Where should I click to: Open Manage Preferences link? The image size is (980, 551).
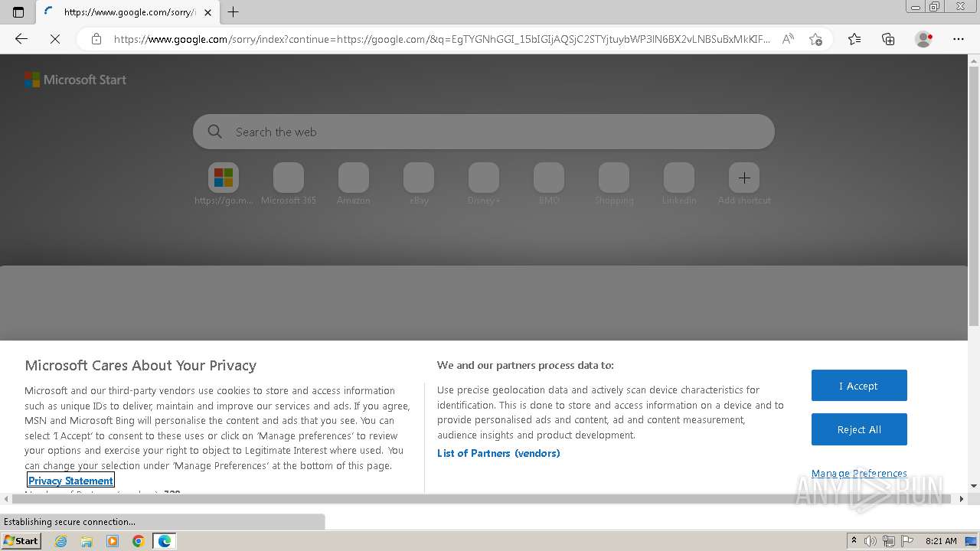(x=859, y=473)
